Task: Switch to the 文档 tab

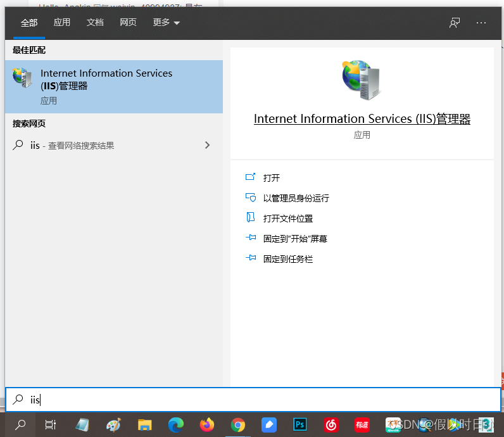Action: pyautogui.click(x=95, y=23)
